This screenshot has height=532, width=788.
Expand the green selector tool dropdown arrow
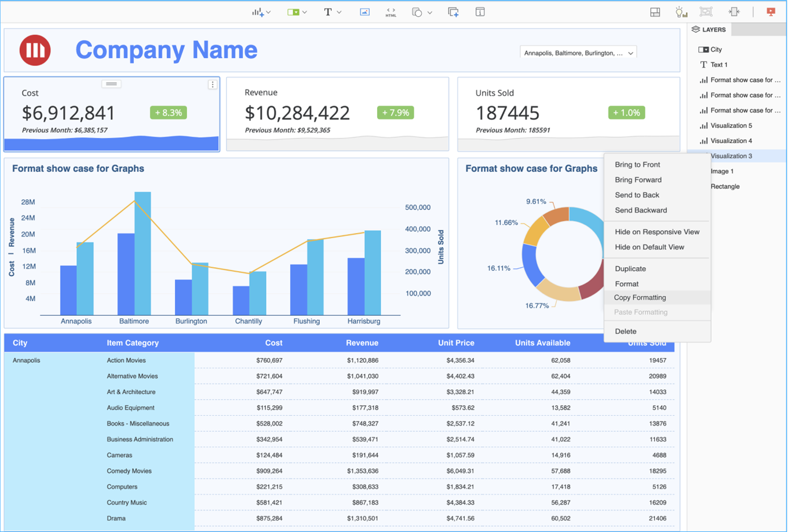tap(304, 12)
